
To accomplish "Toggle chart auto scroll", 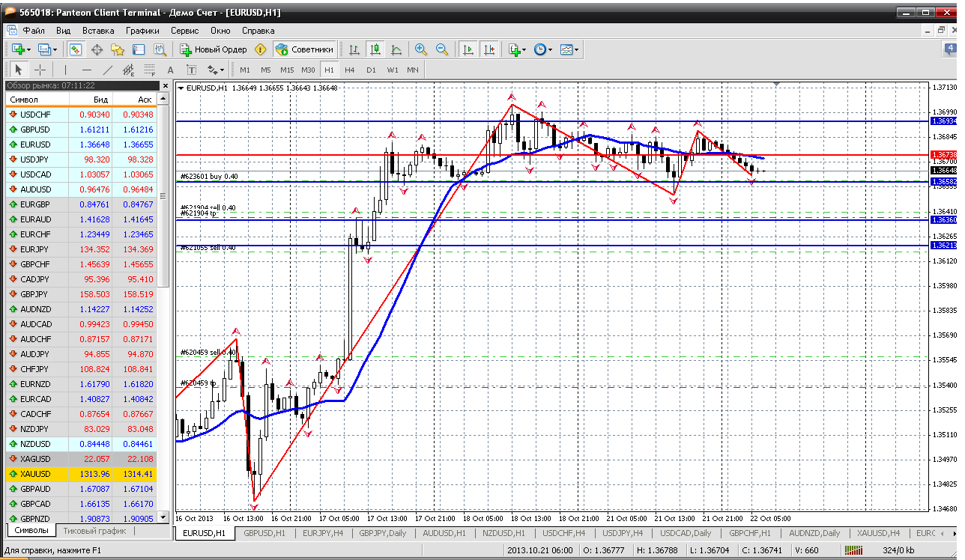I will click(468, 49).
